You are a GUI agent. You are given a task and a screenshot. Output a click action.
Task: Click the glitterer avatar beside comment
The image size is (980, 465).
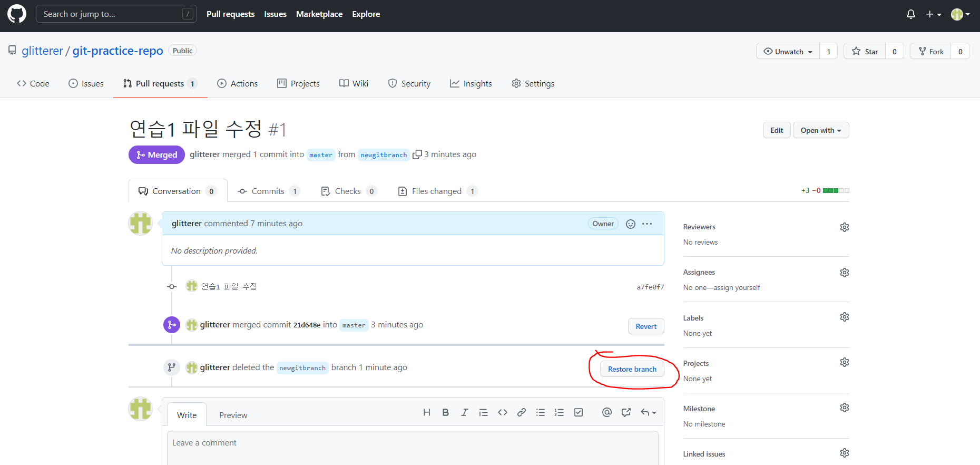(141, 224)
